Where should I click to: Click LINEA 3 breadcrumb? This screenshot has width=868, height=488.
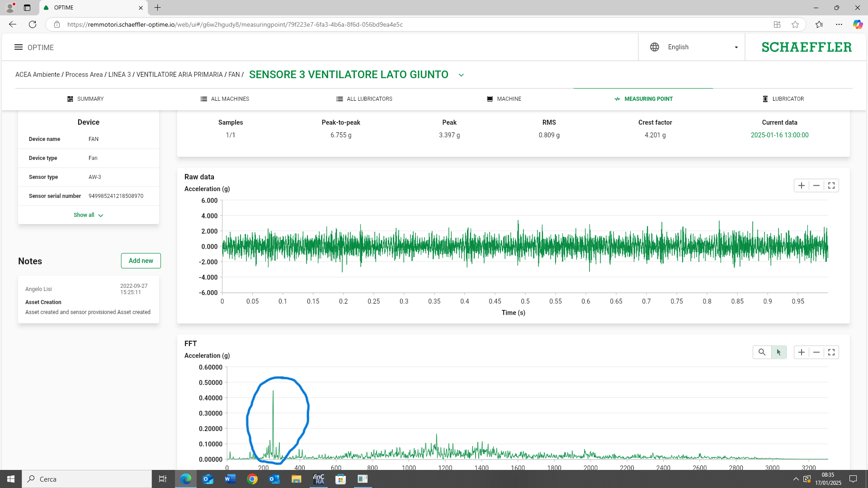tap(119, 75)
